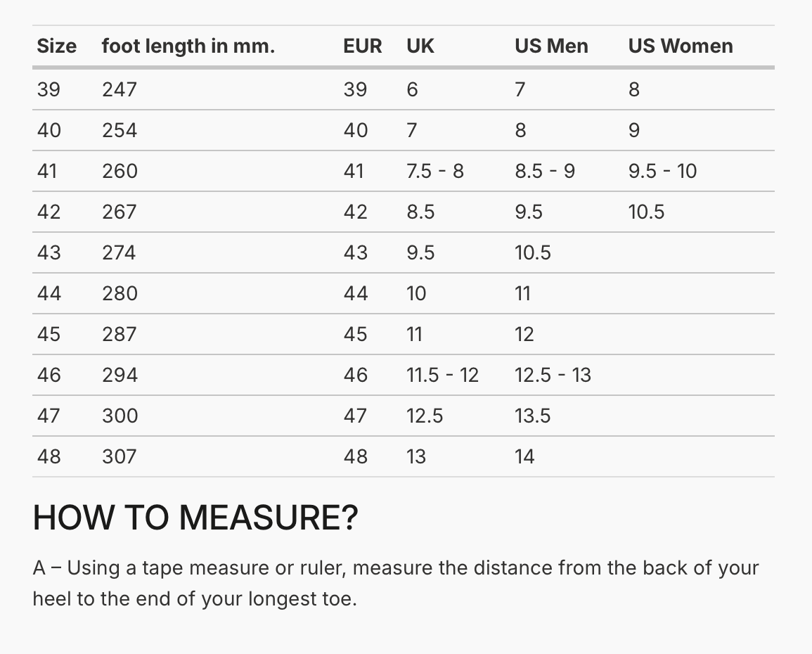812x654 pixels.
Task: Click the Size column header
Action: click(56, 46)
